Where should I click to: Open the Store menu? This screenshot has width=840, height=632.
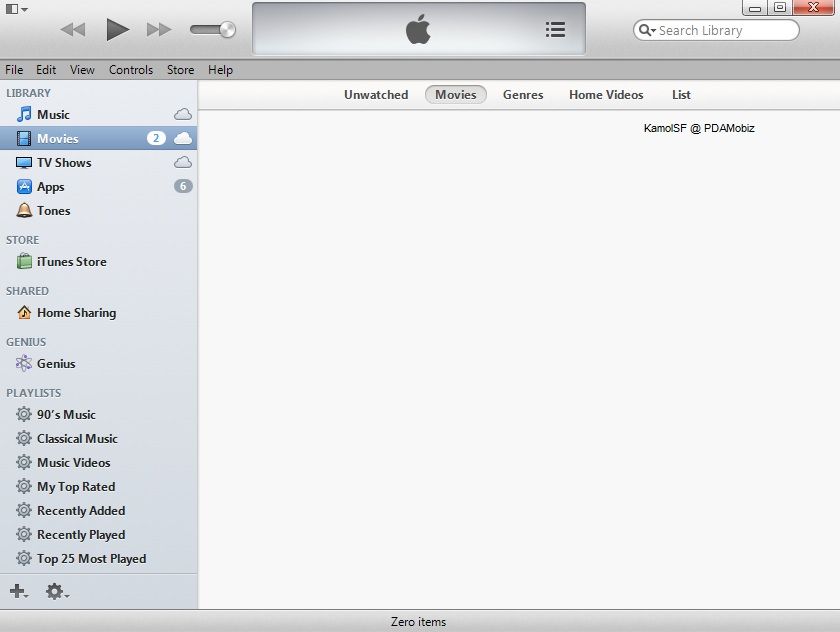181,70
